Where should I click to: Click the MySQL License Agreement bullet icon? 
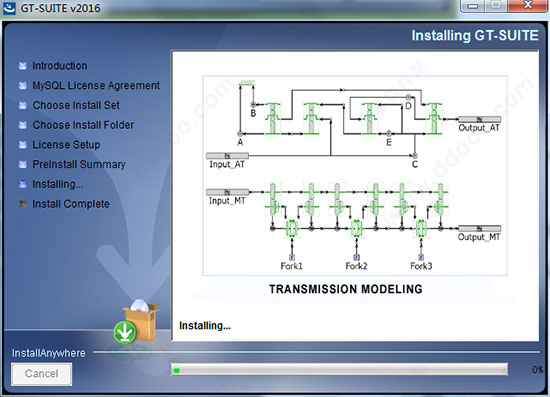tap(23, 85)
